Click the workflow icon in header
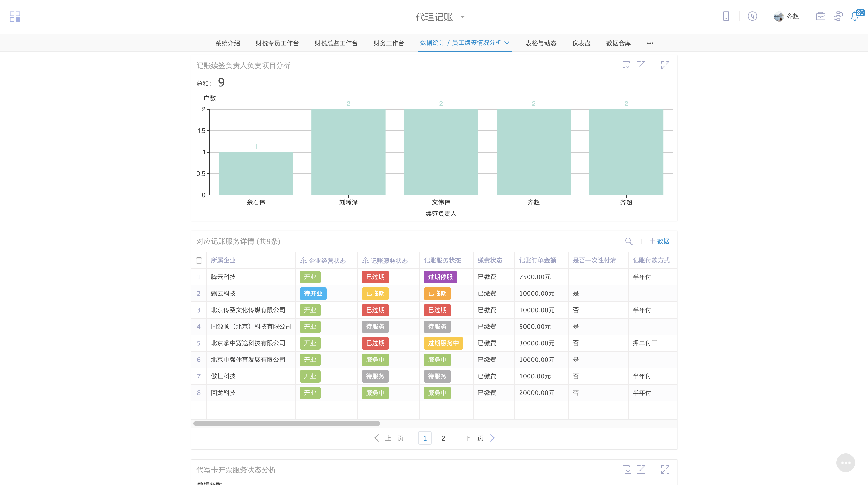868x485 pixels. pos(838,16)
